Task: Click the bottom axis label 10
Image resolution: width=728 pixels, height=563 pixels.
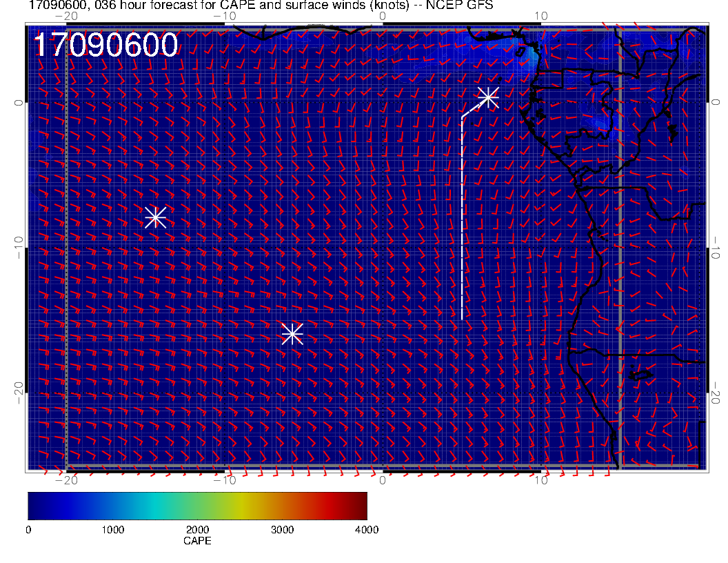Action: tap(541, 480)
